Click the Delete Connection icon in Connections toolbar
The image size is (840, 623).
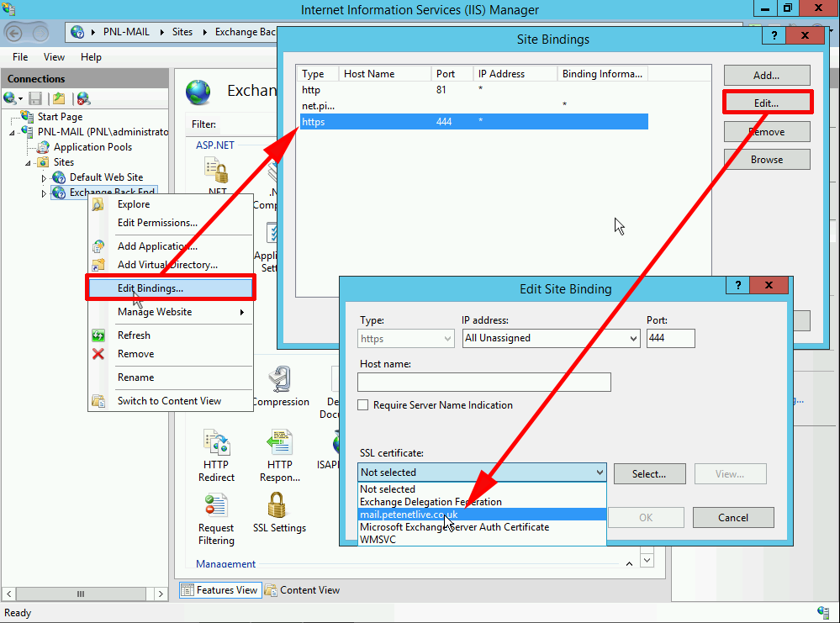(x=83, y=98)
